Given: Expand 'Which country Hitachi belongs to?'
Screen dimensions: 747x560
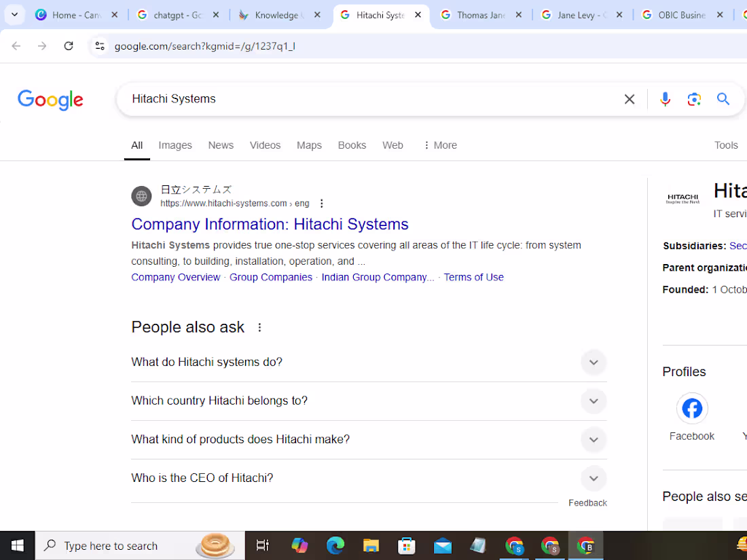Looking at the screenshot, I should 594,401.
